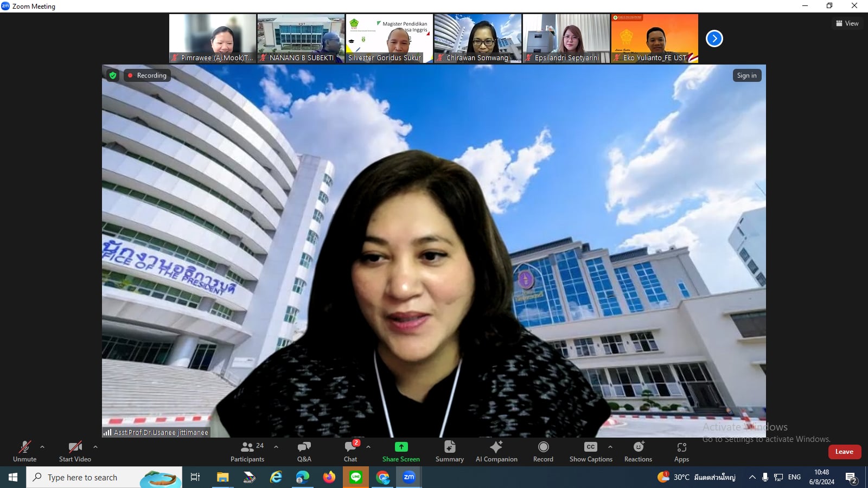The width and height of the screenshot is (868, 488).
Task: Open the Zoom Apps panel
Action: point(681,451)
